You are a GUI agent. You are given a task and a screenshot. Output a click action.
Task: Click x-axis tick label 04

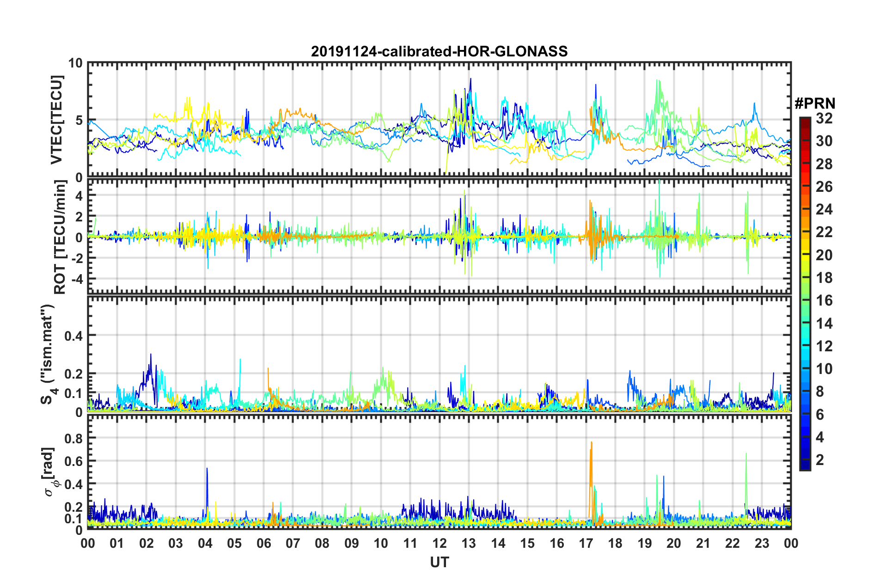205,543
